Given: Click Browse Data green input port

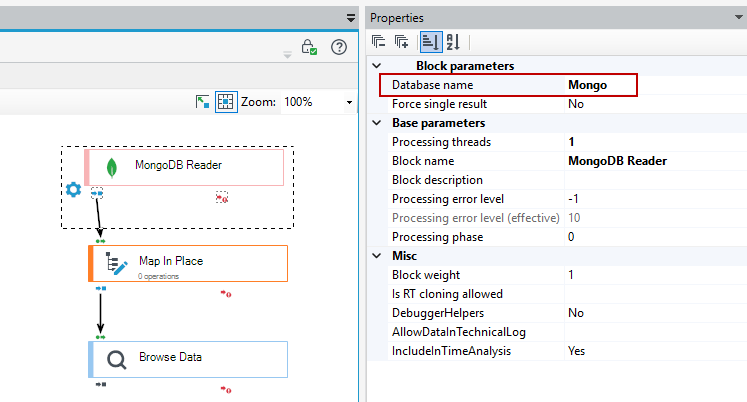Looking at the screenshot, I should (100, 337).
